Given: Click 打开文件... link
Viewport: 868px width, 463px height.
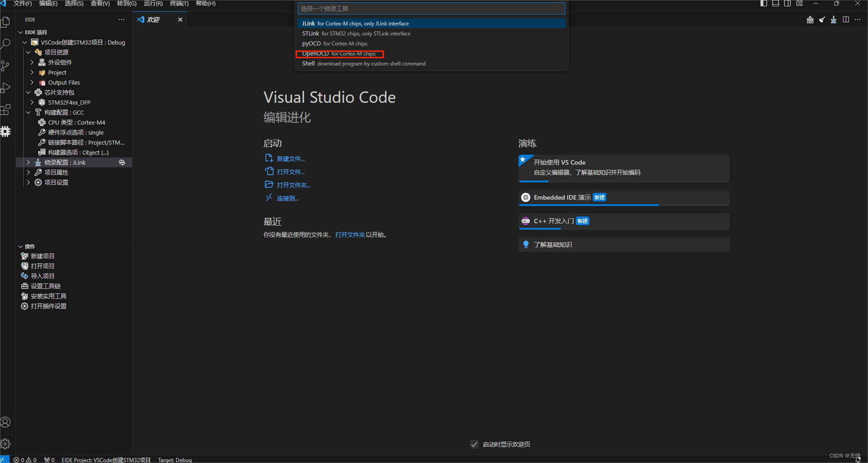Looking at the screenshot, I should click(291, 172).
